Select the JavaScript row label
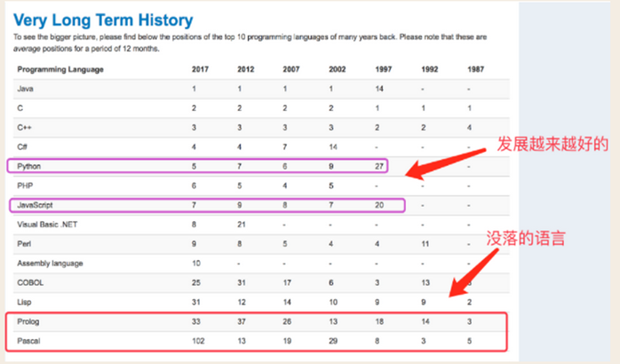Viewport: 620px width, 364px height. (x=35, y=205)
